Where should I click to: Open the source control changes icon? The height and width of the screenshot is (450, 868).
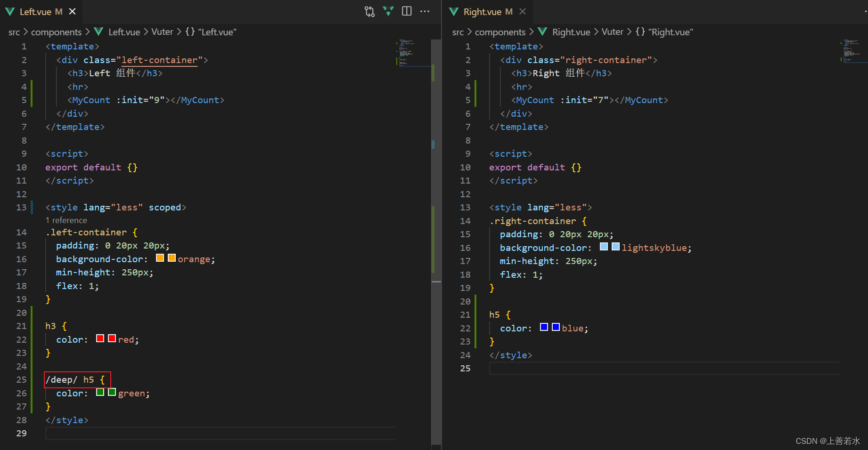(x=369, y=11)
